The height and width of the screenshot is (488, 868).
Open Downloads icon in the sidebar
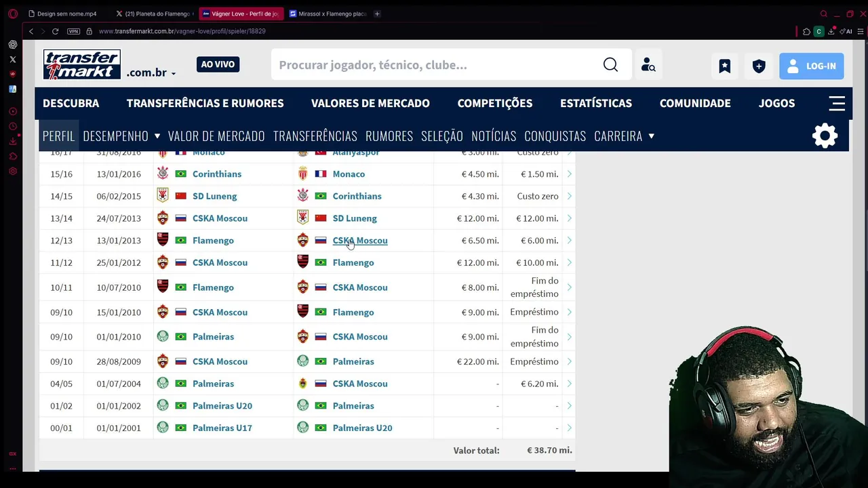[13, 141]
